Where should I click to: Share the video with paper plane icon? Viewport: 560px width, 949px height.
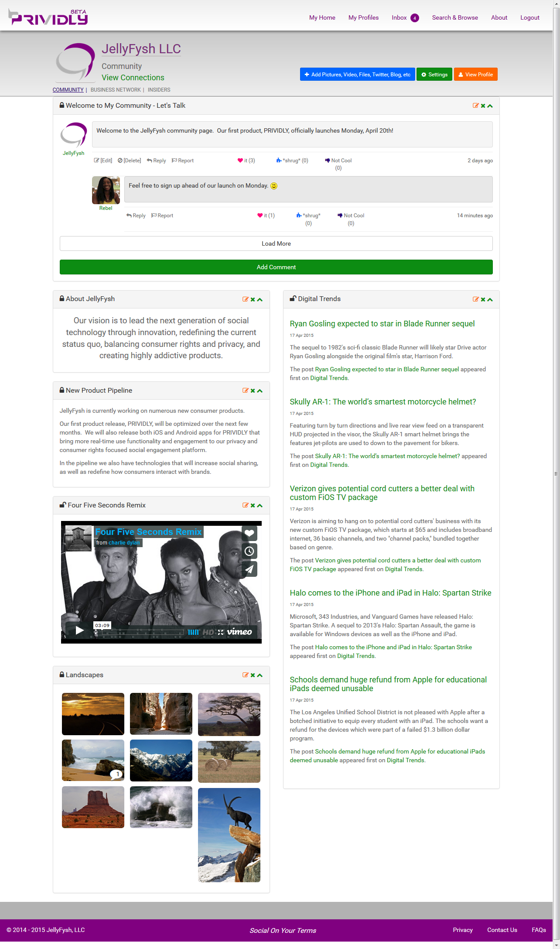click(249, 569)
